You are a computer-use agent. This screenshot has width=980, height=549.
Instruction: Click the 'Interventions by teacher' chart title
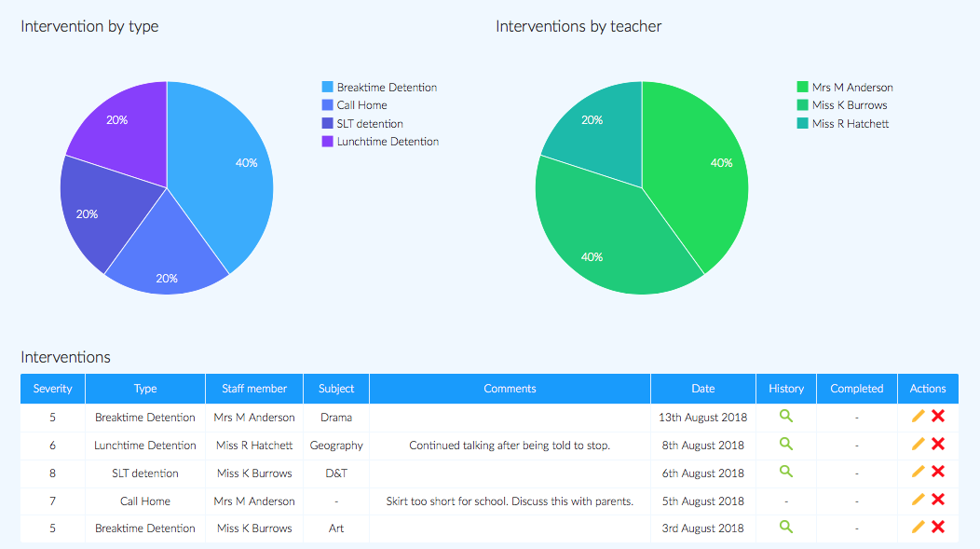point(578,26)
